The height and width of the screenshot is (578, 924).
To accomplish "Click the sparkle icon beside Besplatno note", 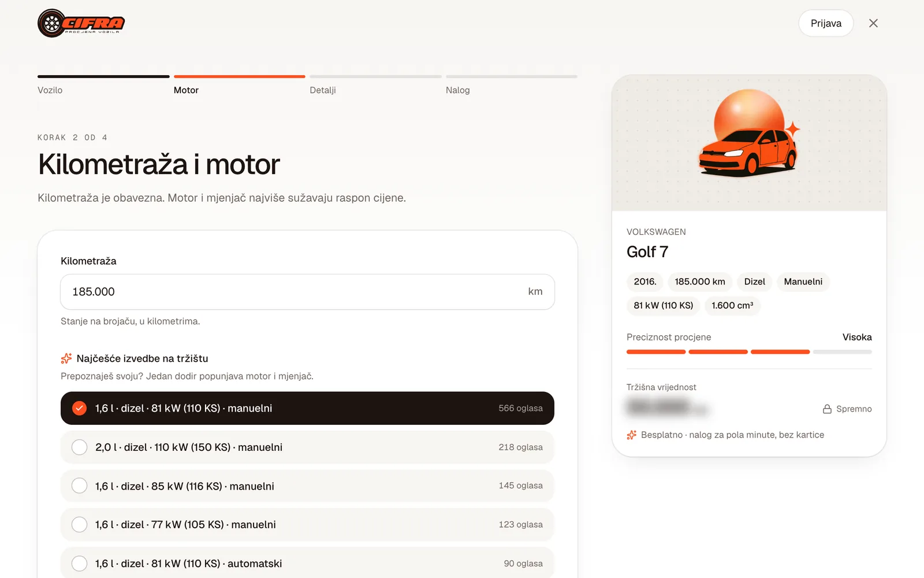I will click(x=632, y=435).
